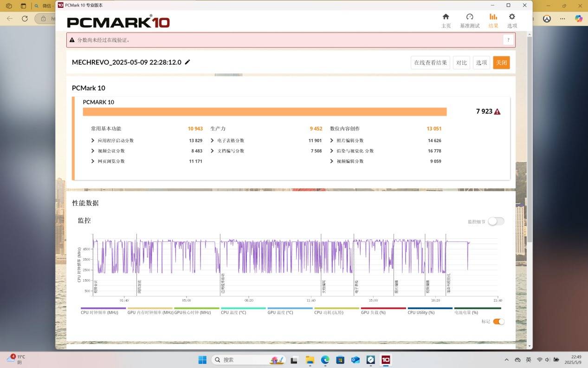The height and width of the screenshot is (368, 588).
Task: Expand the 照片编辑分数 row
Action: pyautogui.click(x=332, y=141)
